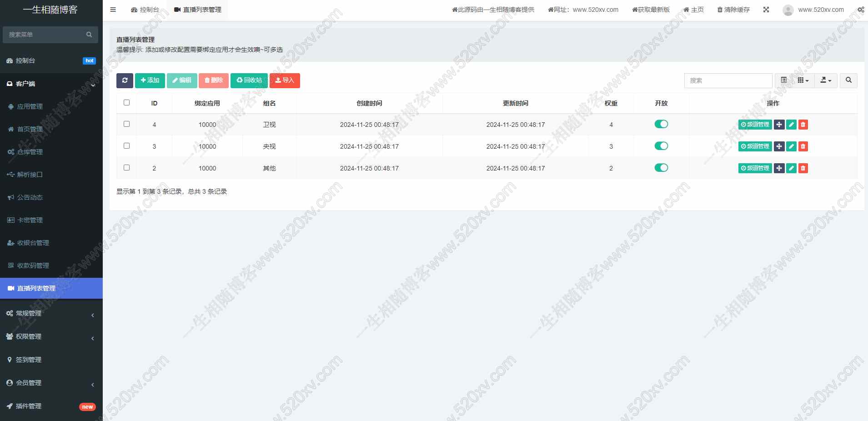
Task: Type in the 搜索 search field
Action: [728, 80]
